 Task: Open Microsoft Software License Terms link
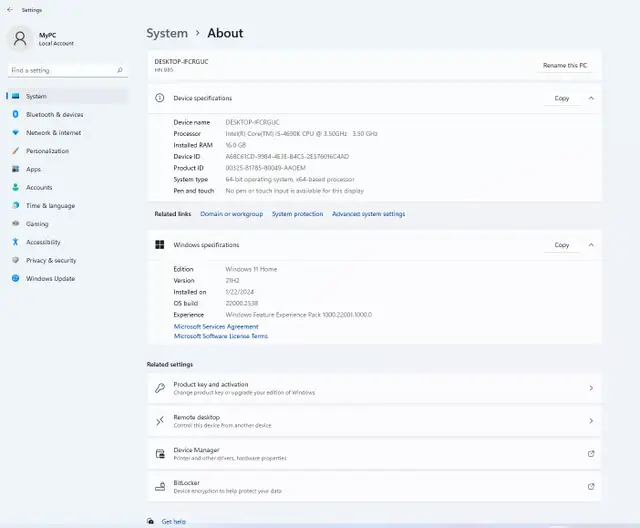click(x=221, y=336)
